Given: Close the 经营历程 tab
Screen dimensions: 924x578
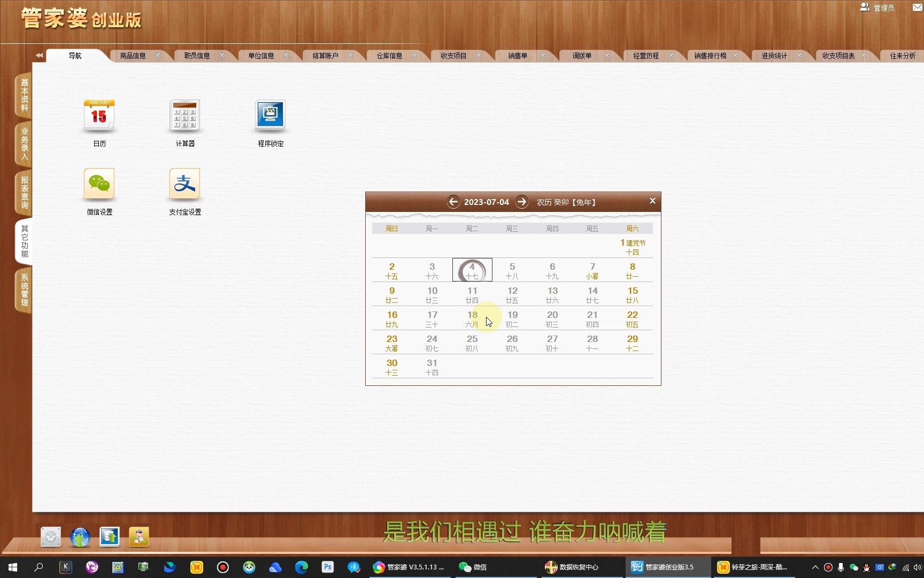Looking at the screenshot, I should click(671, 55).
